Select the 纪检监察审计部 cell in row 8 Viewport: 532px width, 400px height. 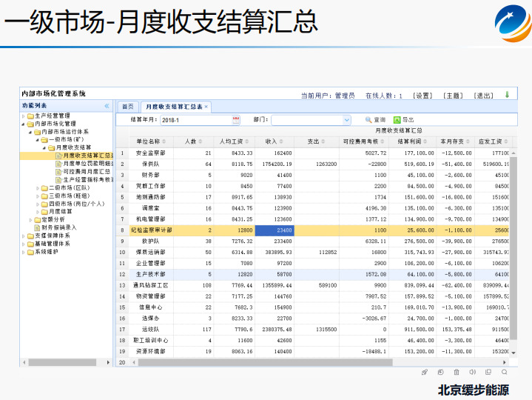pos(151,230)
